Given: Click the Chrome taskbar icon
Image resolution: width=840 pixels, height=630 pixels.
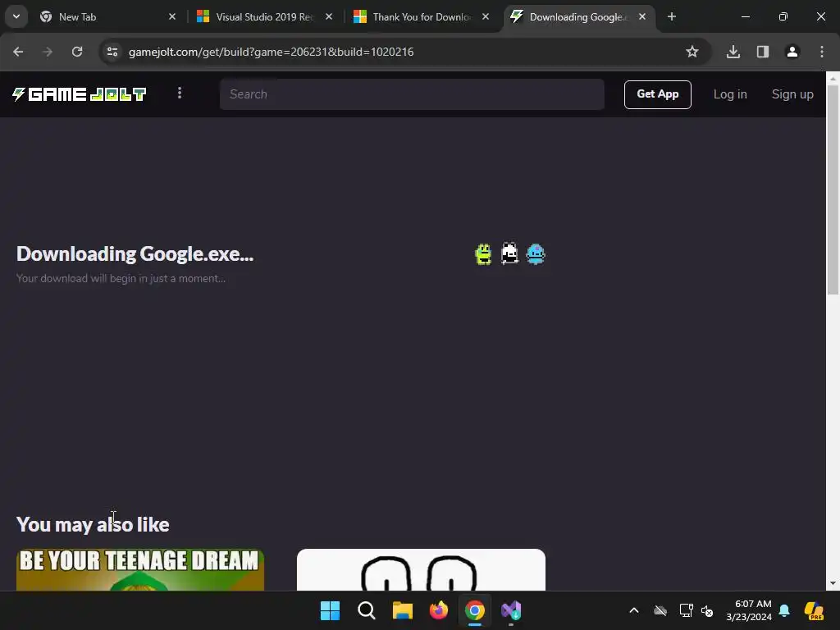Looking at the screenshot, I should [x=475, y=610].
